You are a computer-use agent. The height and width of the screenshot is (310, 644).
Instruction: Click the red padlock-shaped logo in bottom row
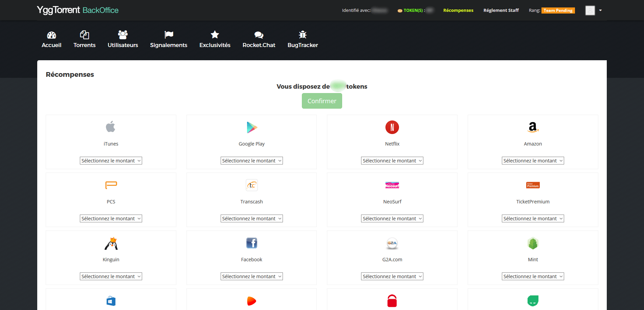(392, 301)
